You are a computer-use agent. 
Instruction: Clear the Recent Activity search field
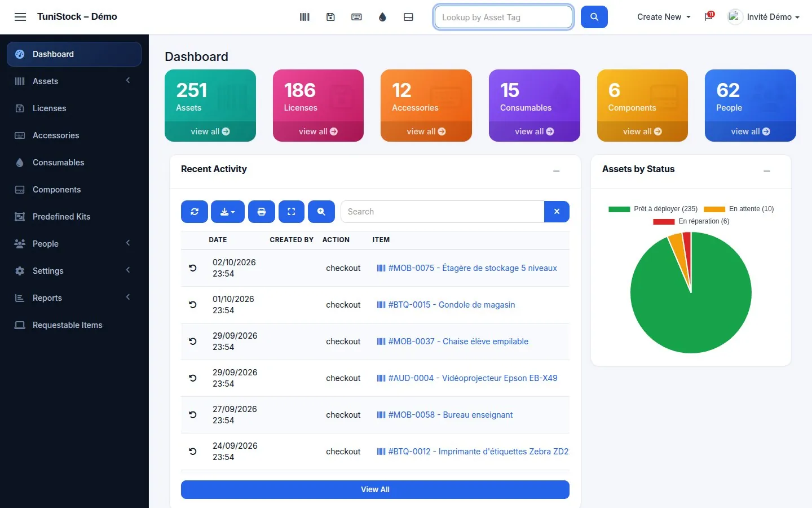pos(557,212)
